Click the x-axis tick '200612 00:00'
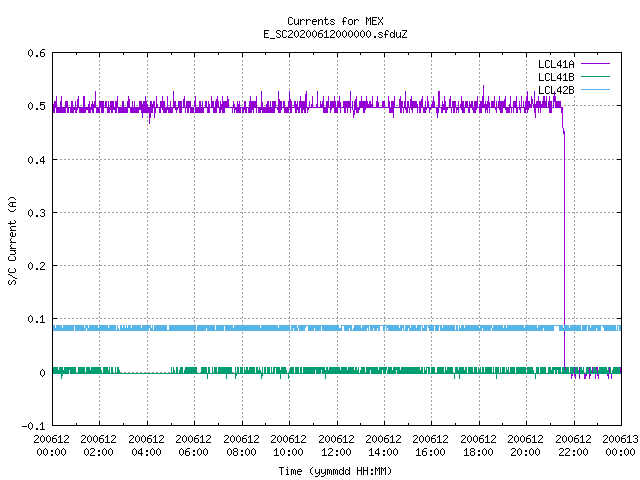 [x=51, y=446]
